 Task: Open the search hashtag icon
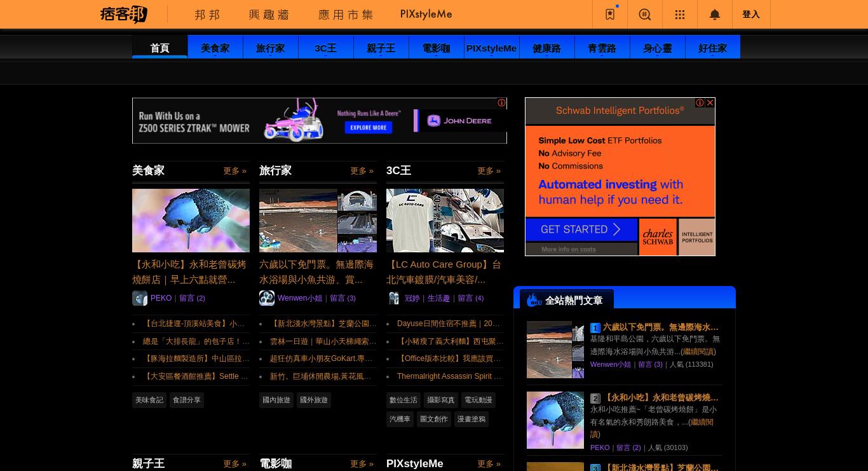(x=645, y=14)
